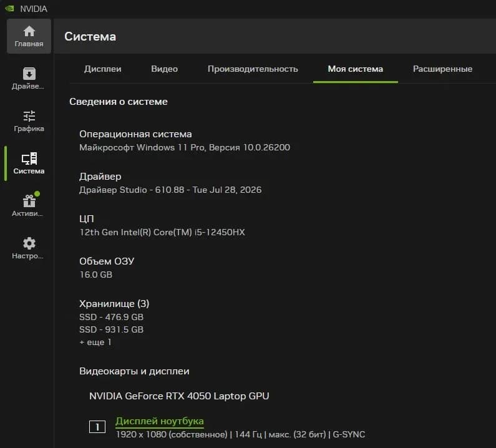Select the Core i5-12450HX text
This screenshot has height=448, width=496.
tap(162, 232)
